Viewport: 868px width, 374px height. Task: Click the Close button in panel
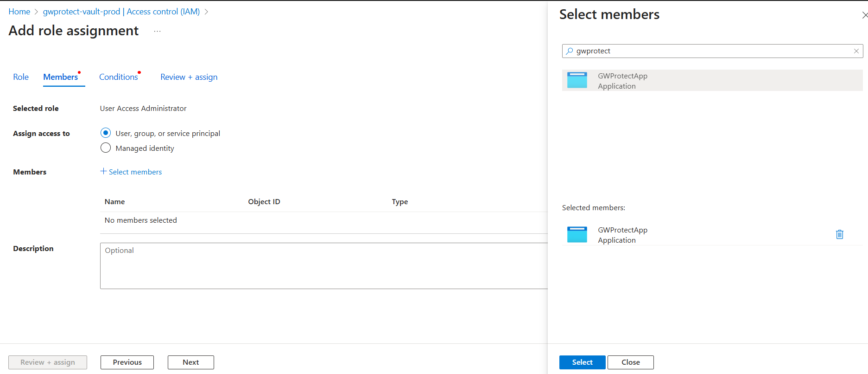click(x=630, y=362)
